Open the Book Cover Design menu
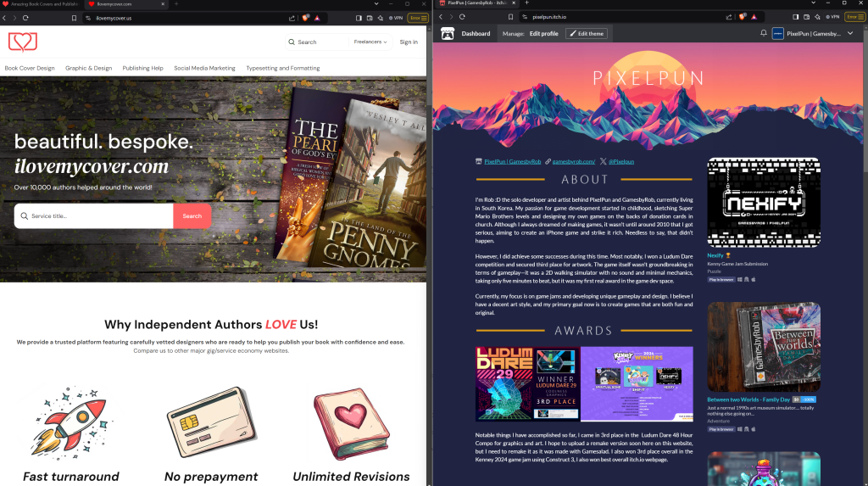This screenshot has height=486, width=868. (x=30, y=68)
